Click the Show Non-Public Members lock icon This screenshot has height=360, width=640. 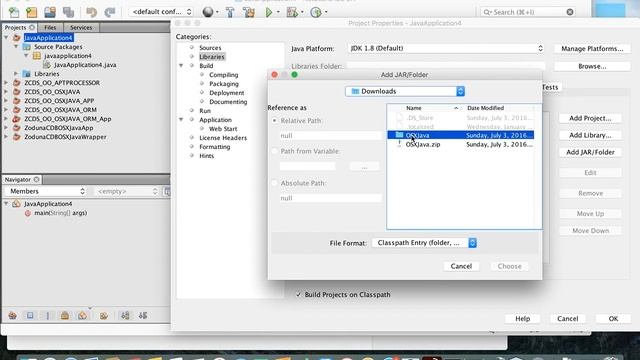[x=64, y=316]
